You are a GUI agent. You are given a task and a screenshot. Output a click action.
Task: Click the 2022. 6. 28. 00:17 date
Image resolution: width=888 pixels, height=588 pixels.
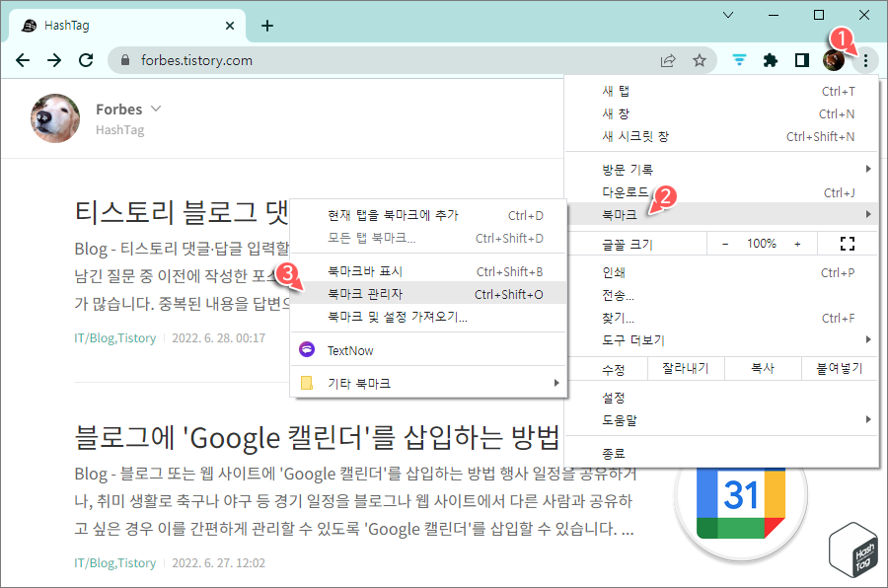tap(219, 337)
